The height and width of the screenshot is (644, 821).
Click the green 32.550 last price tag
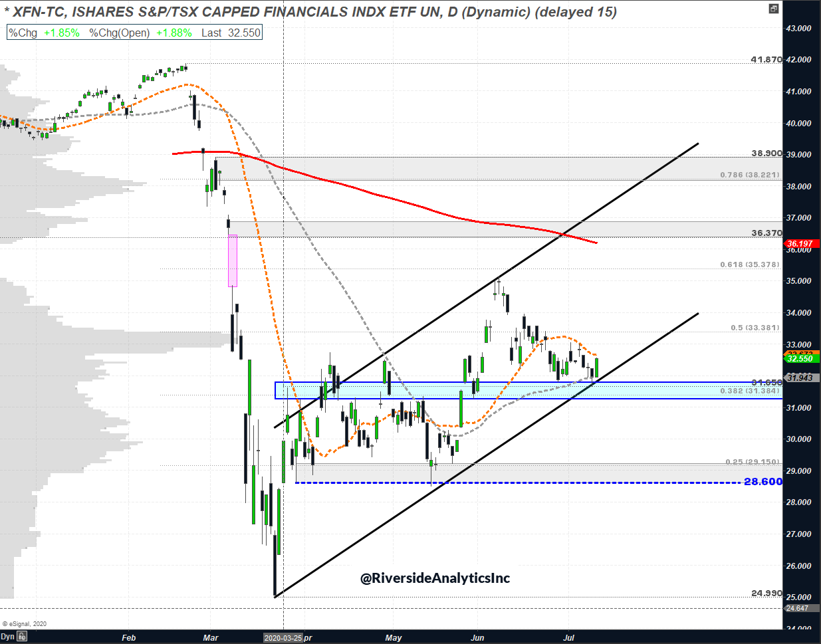(x=800, y=359)
